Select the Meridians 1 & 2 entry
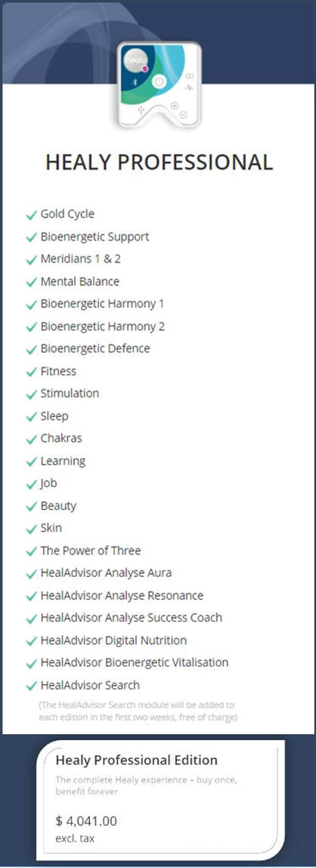 point(80,259)
